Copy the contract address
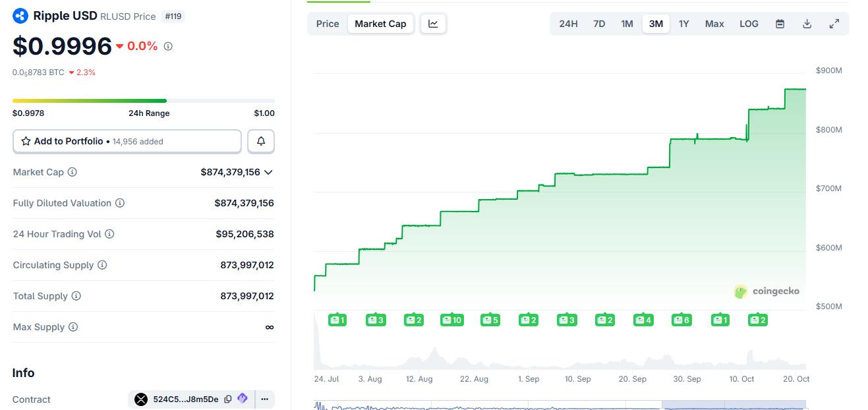Viewport: 868px width, 410px height. tap(228, 399)
